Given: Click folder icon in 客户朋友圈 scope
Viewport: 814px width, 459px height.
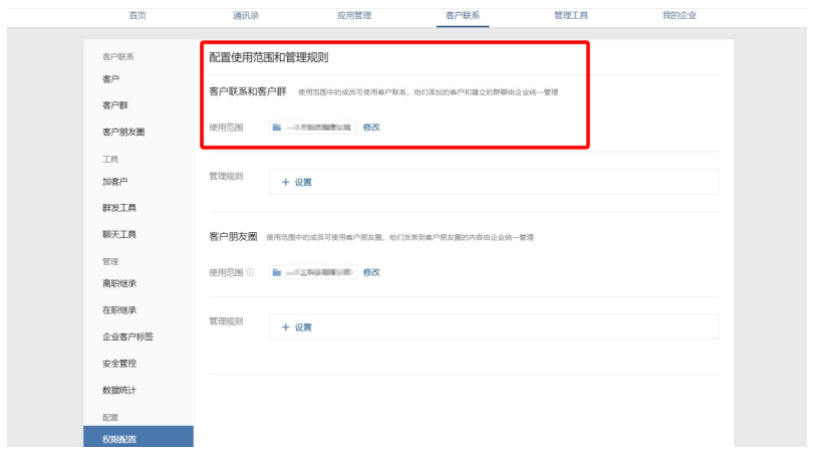Looking at the screenshot, I should point(277,272).
